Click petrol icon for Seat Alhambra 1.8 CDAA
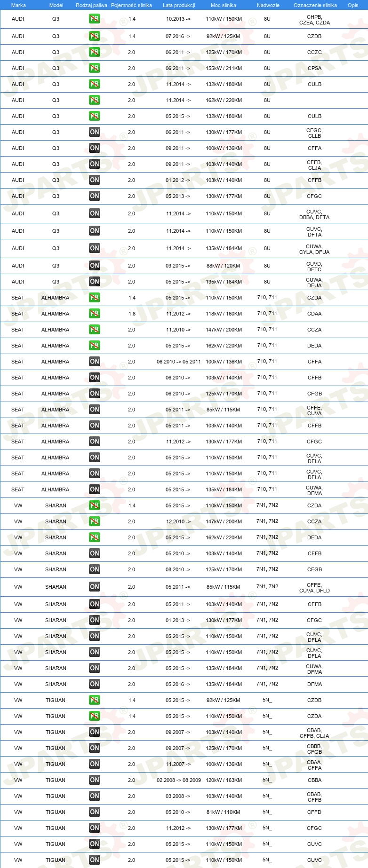Screen dimensions: 368x868 95,314
